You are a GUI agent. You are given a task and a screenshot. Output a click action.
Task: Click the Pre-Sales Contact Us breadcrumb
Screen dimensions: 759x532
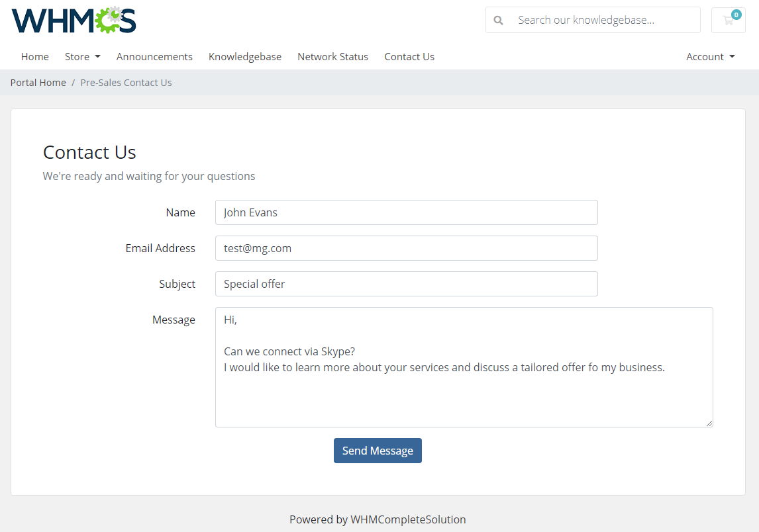126,82
